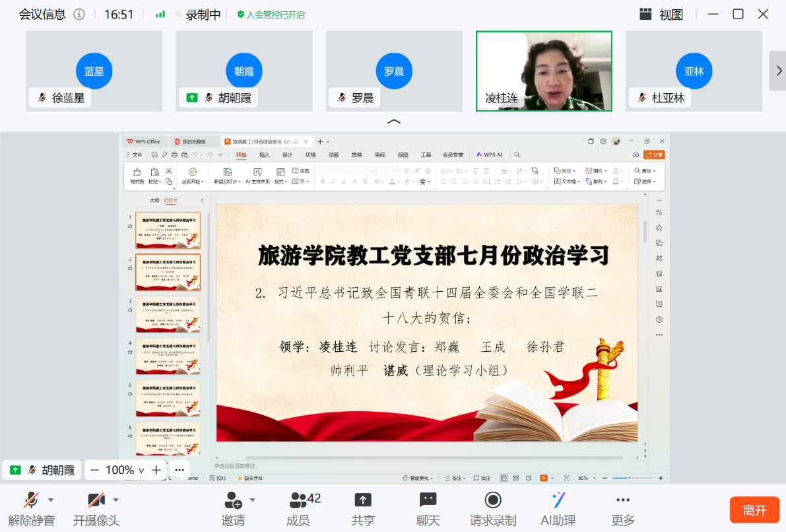
Task: Expand audio options arrow beside 解除静音
Action: click(51, 500)
